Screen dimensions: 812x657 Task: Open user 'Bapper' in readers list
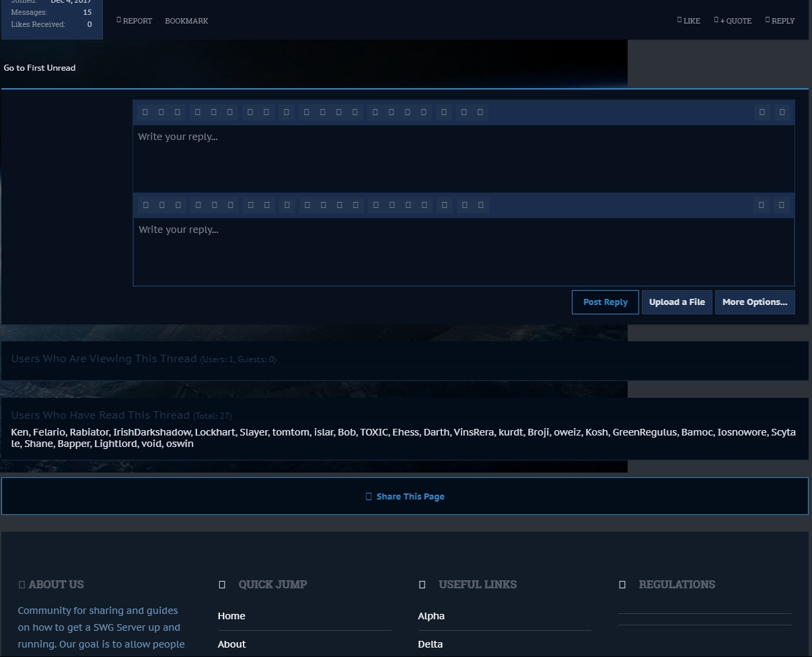(73, 444)
